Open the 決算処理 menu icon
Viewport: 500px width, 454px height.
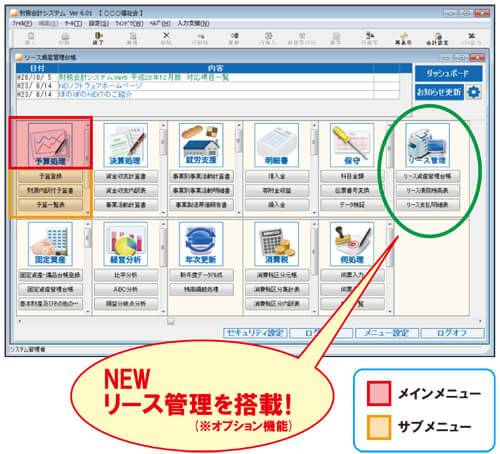tap(125, 145)
